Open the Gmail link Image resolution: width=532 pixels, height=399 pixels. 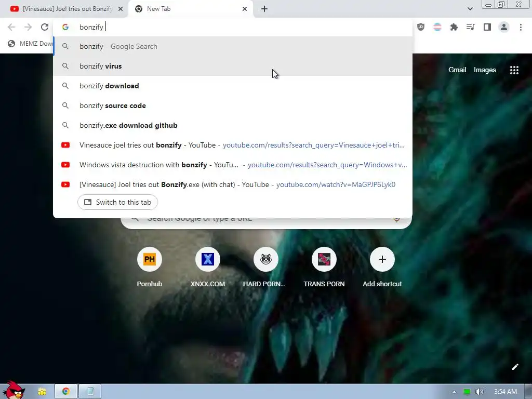tap(457, 70)
